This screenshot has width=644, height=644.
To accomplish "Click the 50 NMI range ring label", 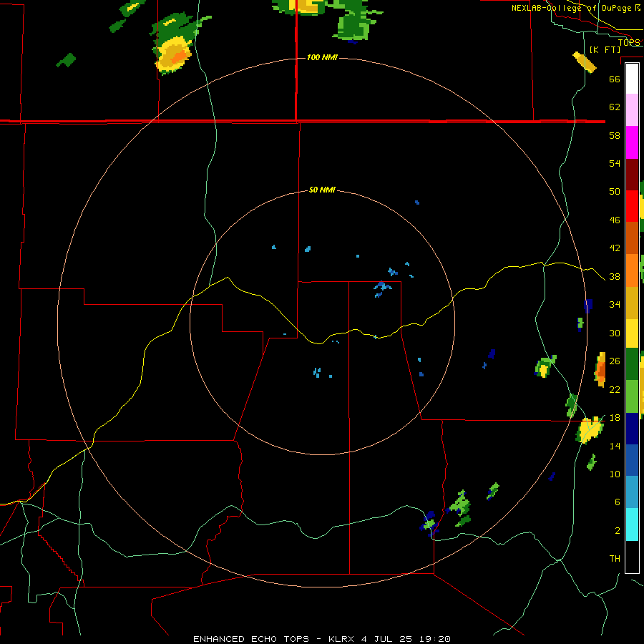I will 322,190.
